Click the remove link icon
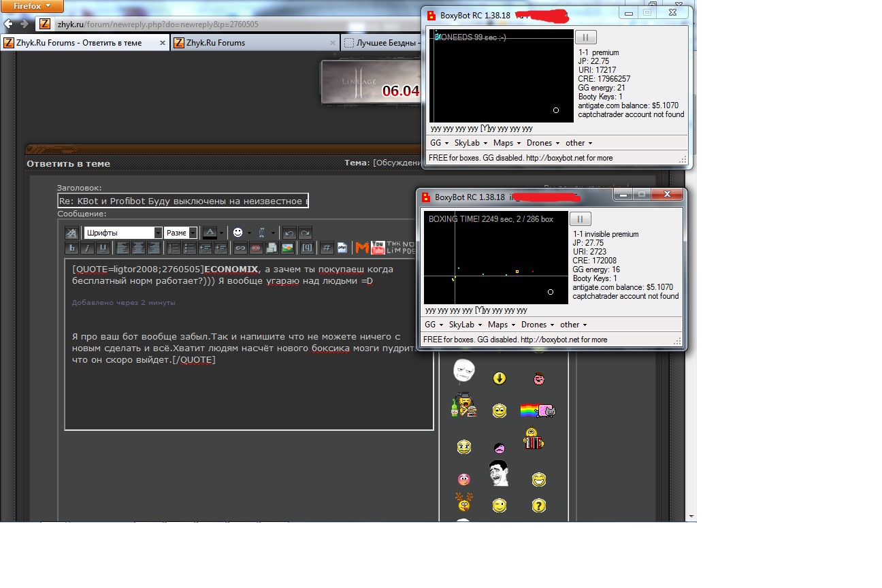This screenshot has height=588, width=882. 256,248
